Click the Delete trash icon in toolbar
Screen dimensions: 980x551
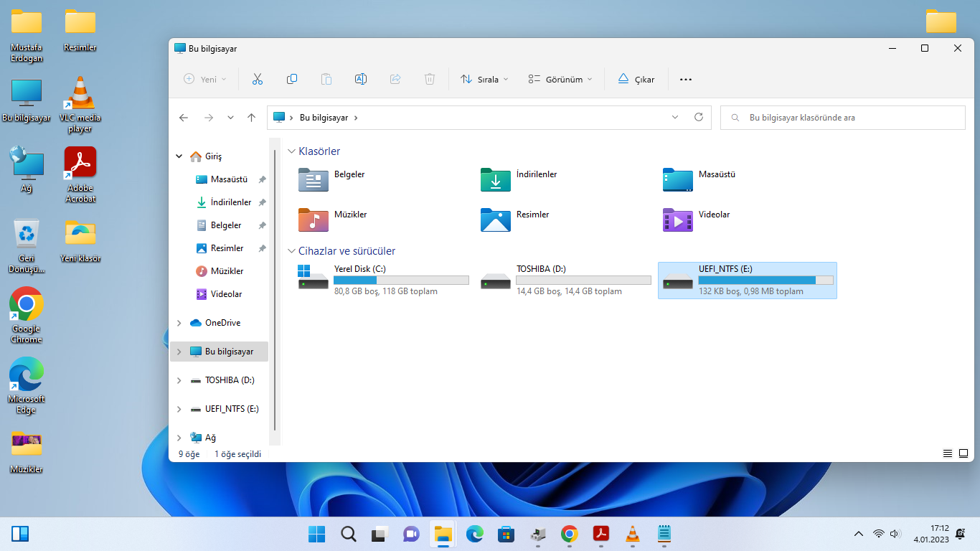(430, 79)
